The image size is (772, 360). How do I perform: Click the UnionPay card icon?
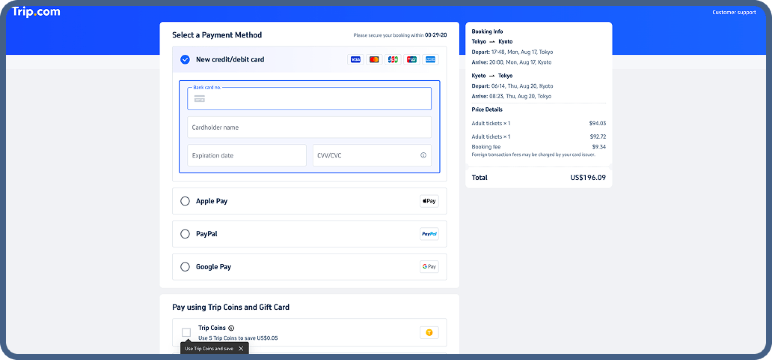(411, 60)
